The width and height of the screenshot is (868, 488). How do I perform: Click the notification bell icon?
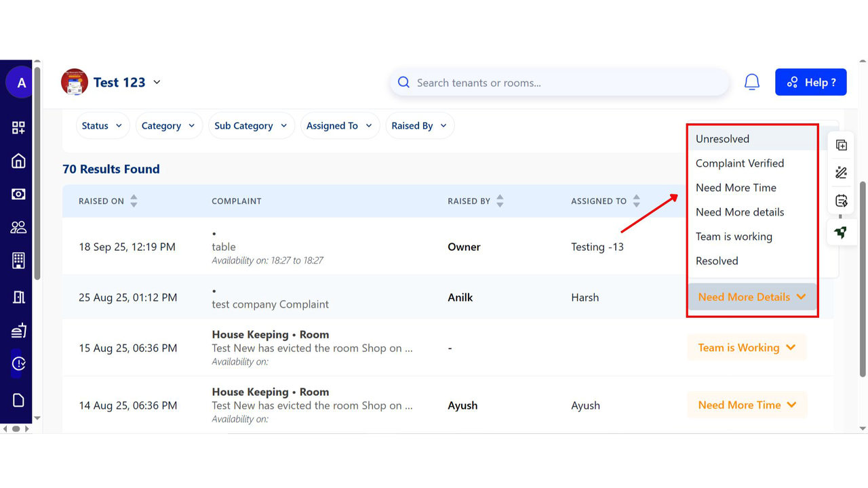(x=751, y=82)
